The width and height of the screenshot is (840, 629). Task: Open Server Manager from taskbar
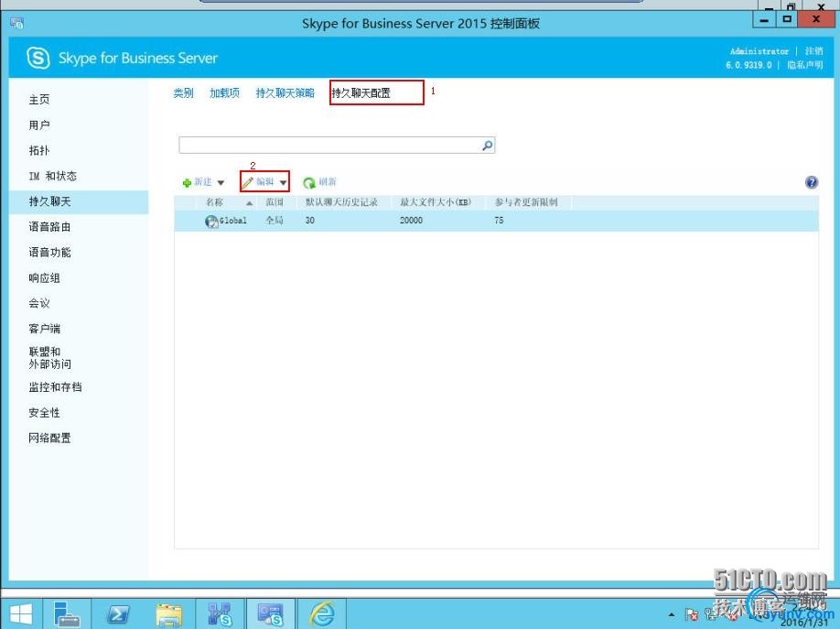67,614
